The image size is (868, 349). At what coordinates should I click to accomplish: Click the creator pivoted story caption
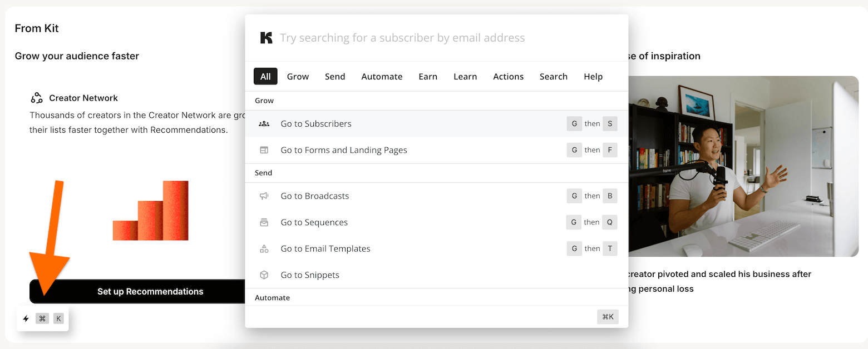(719, 281)
